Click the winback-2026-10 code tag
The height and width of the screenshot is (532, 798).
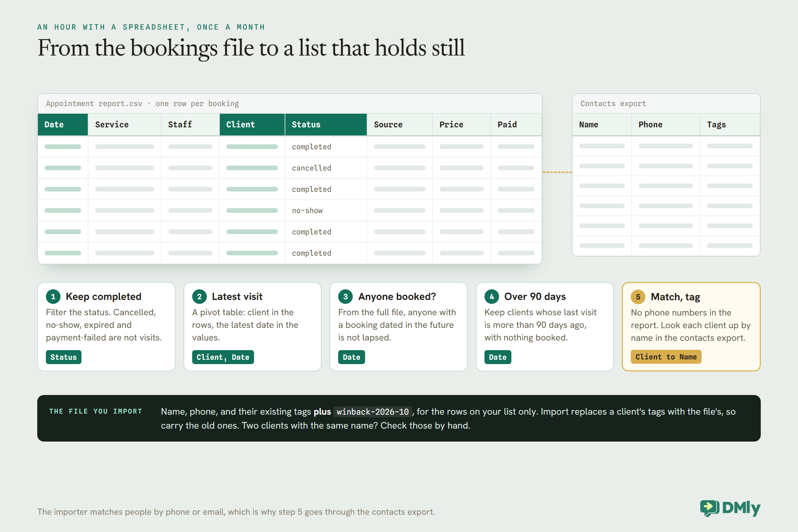(x=372, y=412)
